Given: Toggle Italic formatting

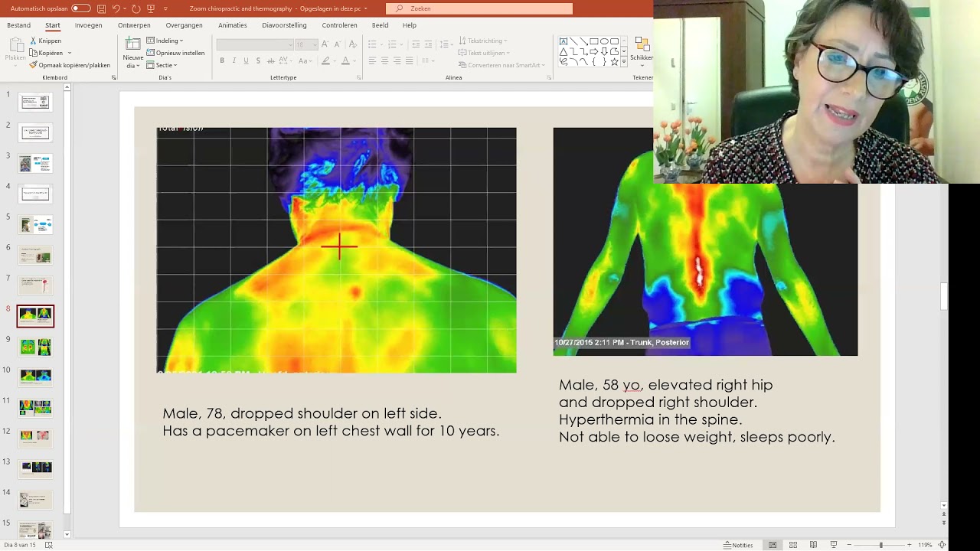Looking at the screenshot, I should [234, 60].
